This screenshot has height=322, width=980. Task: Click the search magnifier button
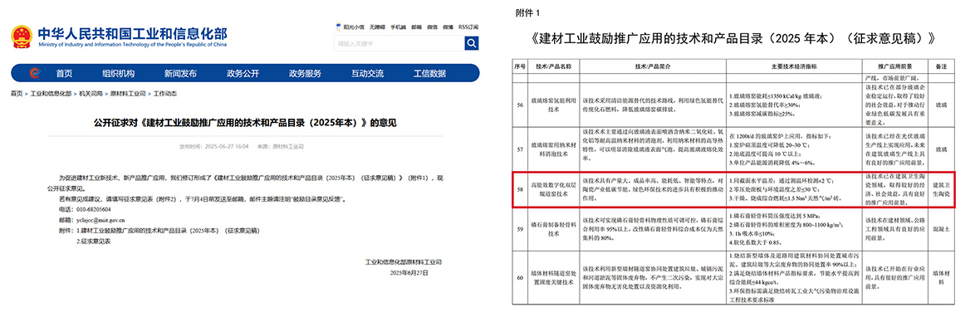tap(471, 43)
